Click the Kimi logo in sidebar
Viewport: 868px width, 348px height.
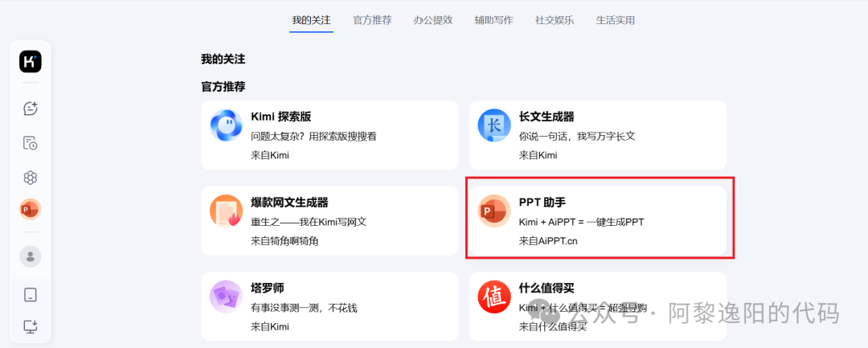31,61
